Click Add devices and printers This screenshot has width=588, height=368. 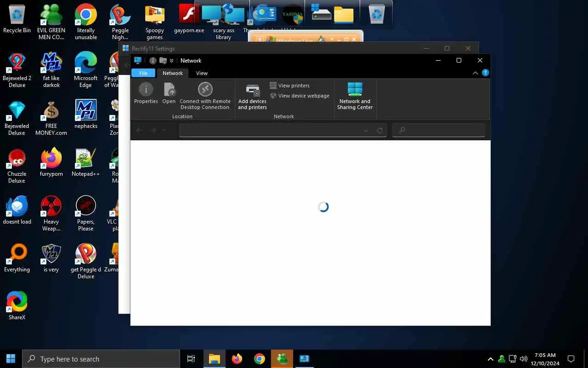coord(252,97)
